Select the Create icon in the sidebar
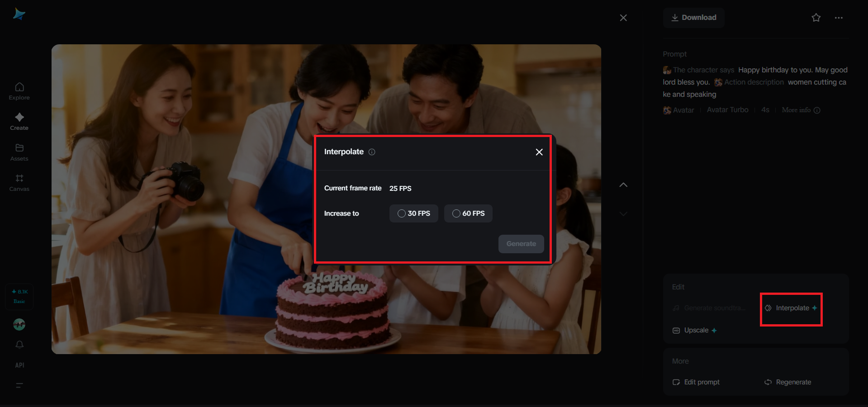This screenshot has width=868, height=407. click(19, 121)
